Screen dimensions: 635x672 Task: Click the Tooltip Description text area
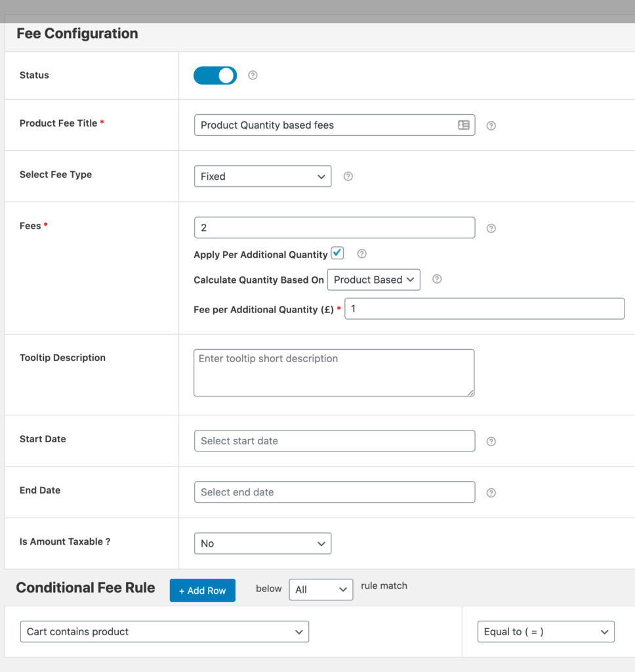334,373
